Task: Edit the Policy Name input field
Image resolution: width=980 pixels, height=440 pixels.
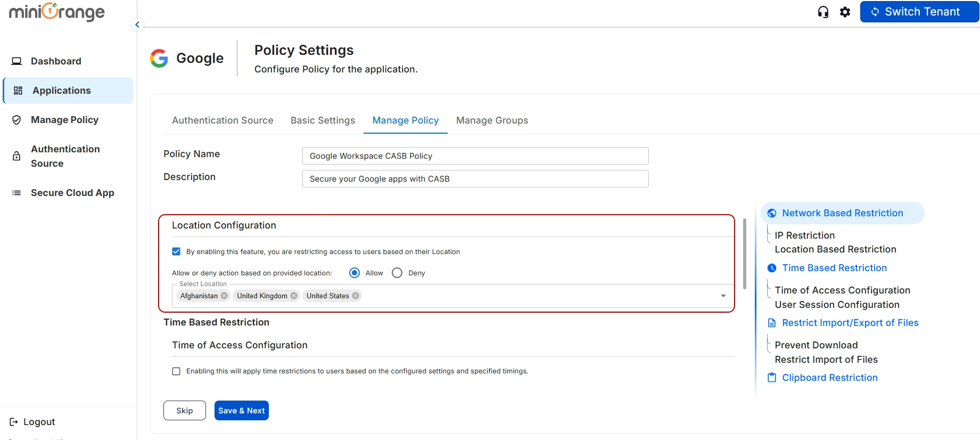Action: pyautogui.click(x=475, y=156)
